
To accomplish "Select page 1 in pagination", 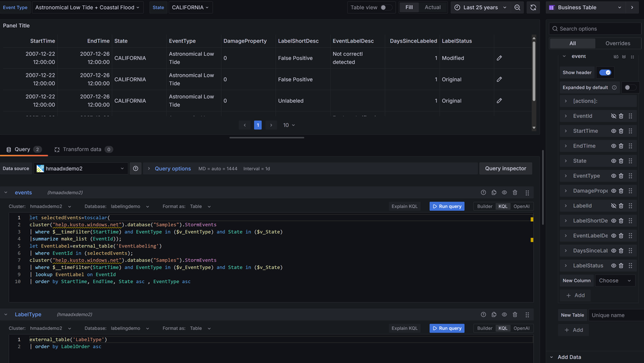I will click(257, 125).
